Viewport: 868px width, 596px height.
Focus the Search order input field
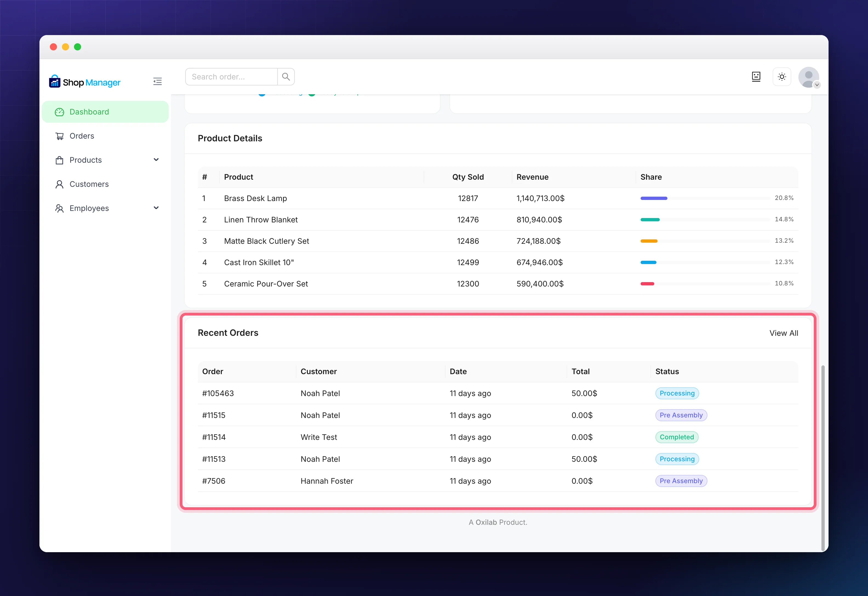click(232, 77)
